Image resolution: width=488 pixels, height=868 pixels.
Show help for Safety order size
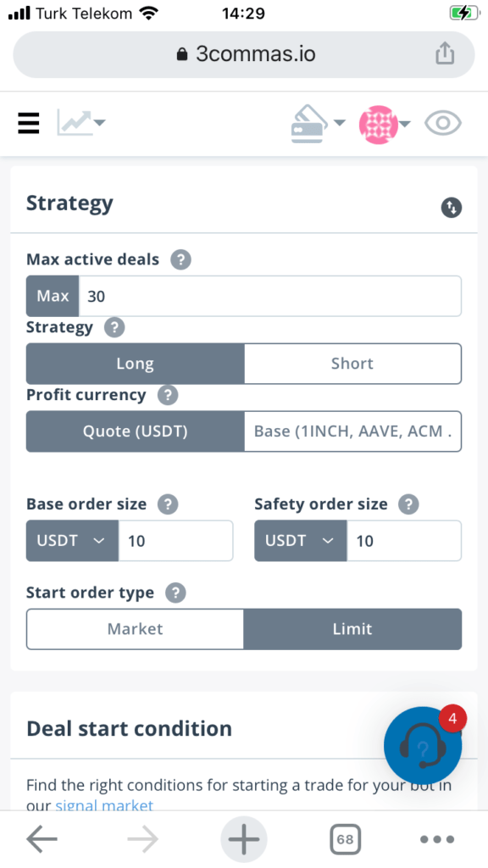409,504
